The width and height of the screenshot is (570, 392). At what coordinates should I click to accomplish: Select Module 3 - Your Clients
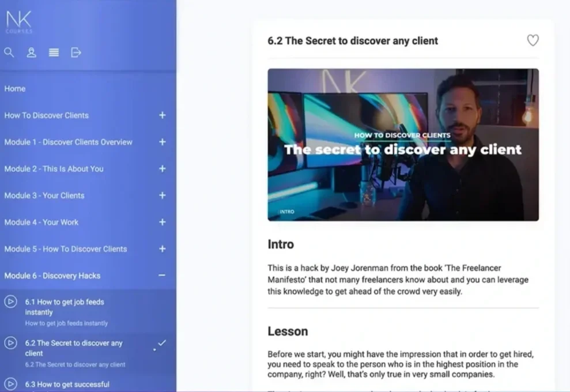pyautogui.click(x=44, y=195)
